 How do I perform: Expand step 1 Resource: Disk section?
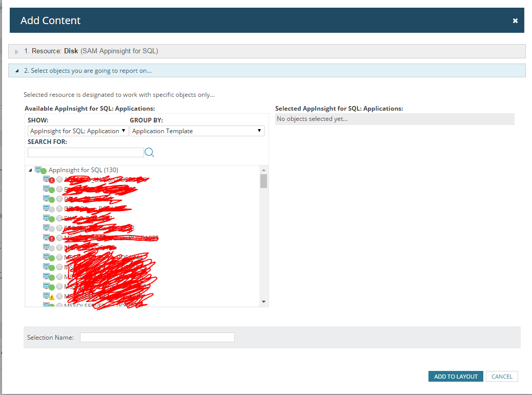16,52
